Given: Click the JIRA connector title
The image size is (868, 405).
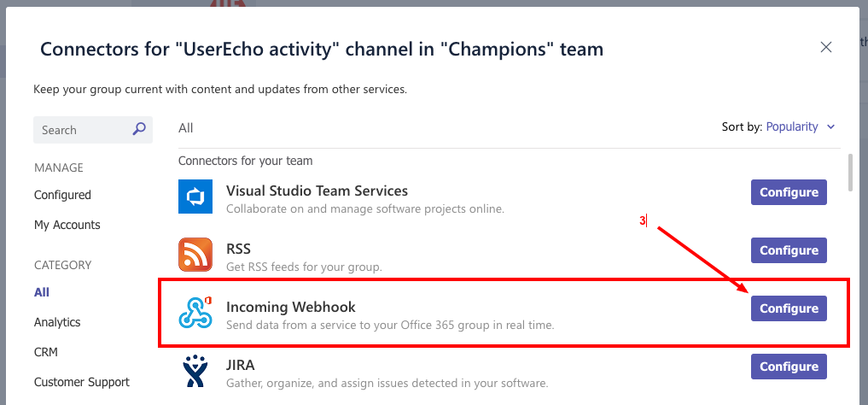Looking at the screenshot, I should click(x=240, y=365).
